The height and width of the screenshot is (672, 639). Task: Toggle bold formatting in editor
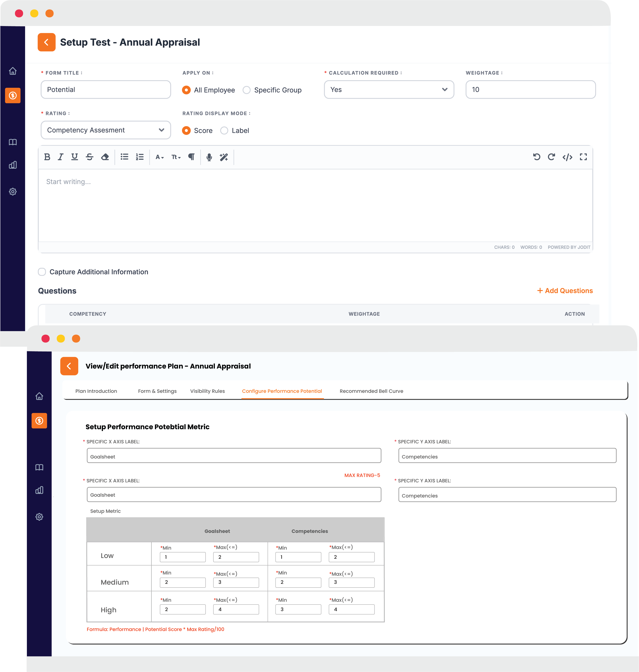click(x=47, y=157)
